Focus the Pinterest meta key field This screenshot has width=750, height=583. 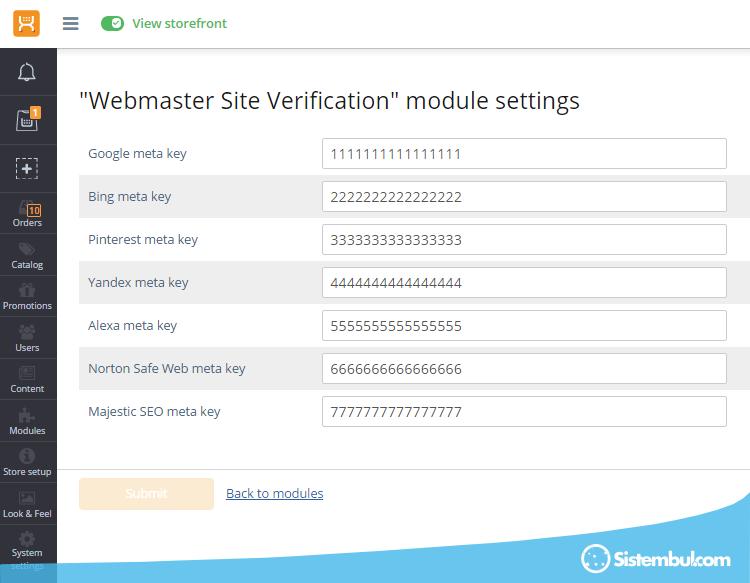pyautogui.click(x=524, y=240)
